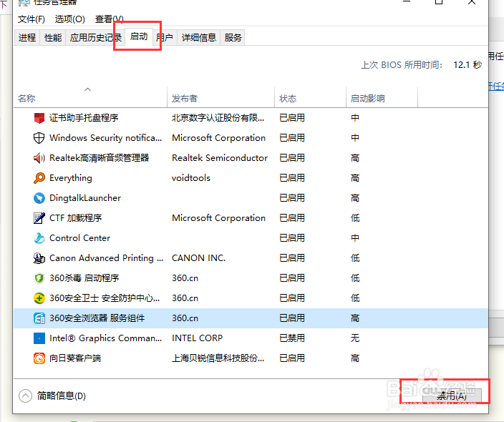Click the 禁用(A) button
The height and width of the screenshot is (422, 504).
coord(452,396)
